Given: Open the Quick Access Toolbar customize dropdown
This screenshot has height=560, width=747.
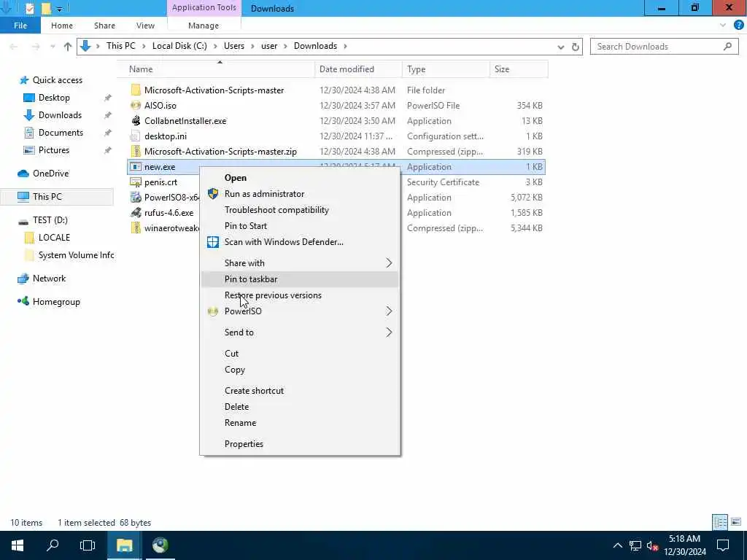Looking at the screenshot, I should (59, 9).
